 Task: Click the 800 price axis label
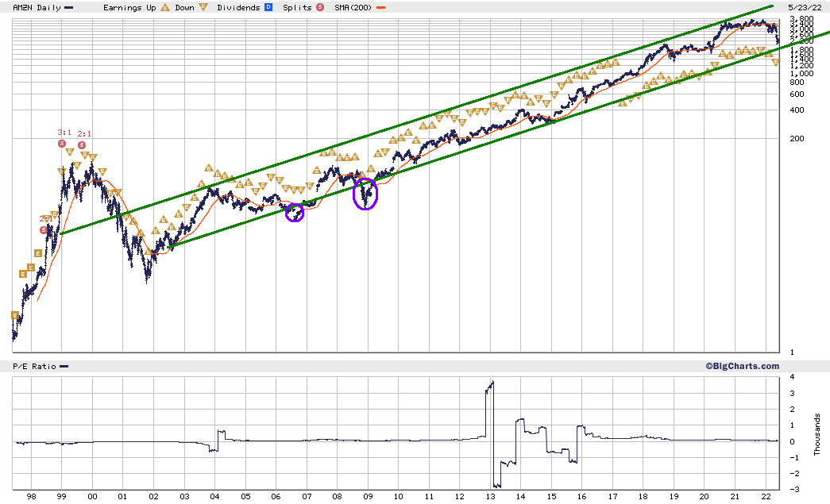tap(797, 82)
